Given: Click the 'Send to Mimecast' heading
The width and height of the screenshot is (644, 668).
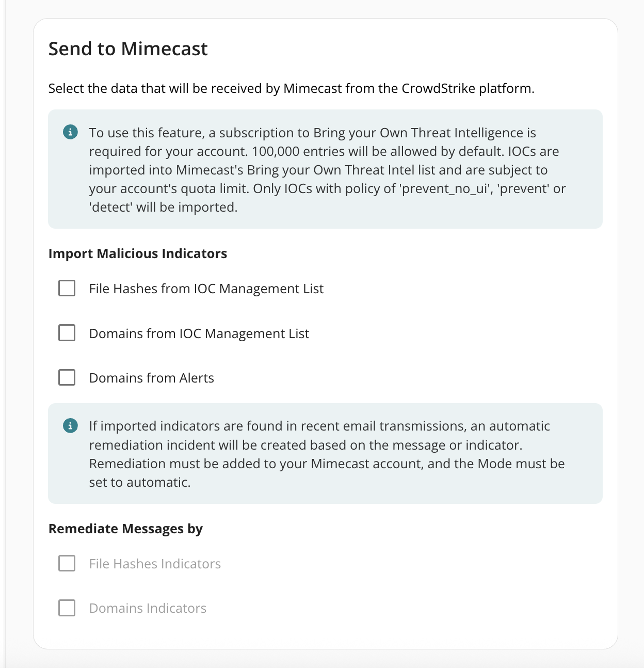Looking at the screenshot, I should [128, 49].
